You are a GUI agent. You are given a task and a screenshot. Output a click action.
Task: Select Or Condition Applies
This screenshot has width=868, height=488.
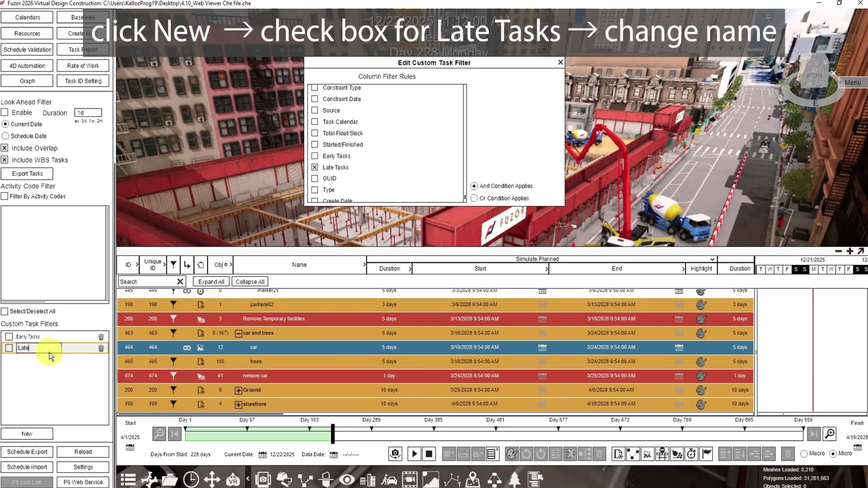click(x=474, y=198)
